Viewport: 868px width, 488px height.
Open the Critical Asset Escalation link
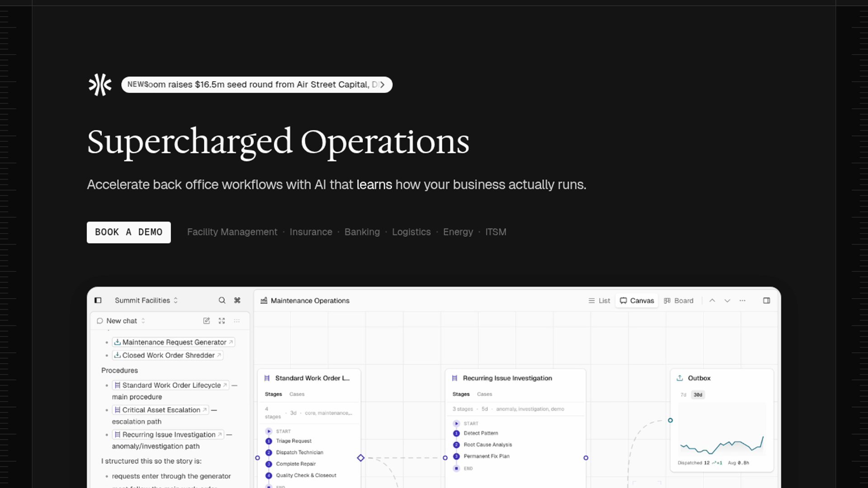(161, 410)
